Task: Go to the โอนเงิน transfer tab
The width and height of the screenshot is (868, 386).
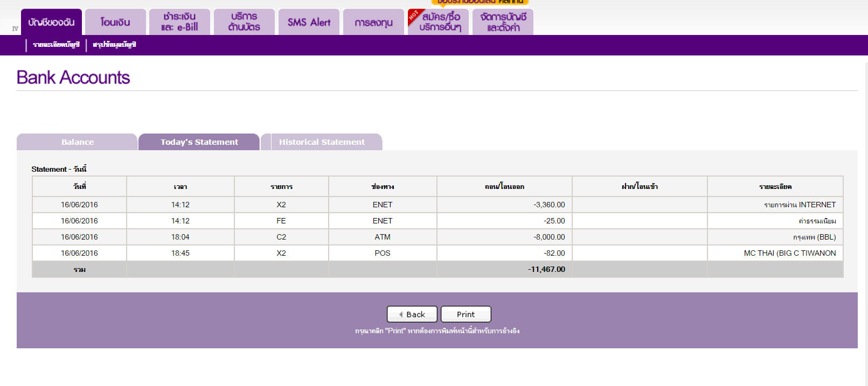Action: click(115, 22)
